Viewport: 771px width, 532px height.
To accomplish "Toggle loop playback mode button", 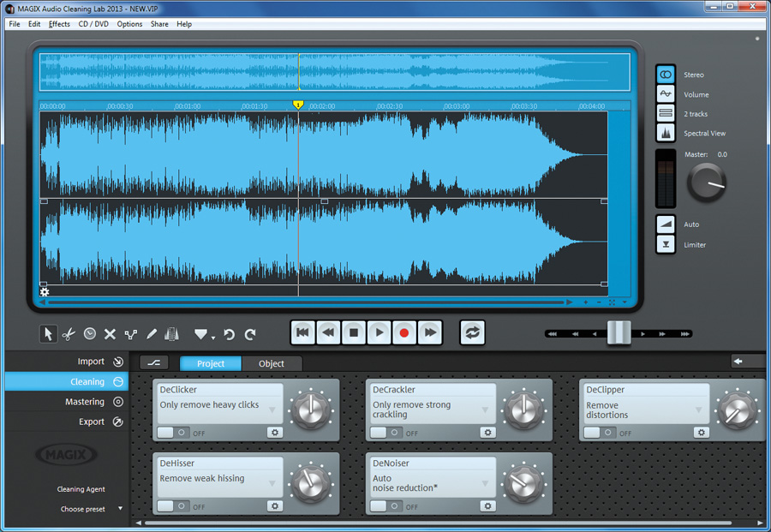I will coord(472,332).
